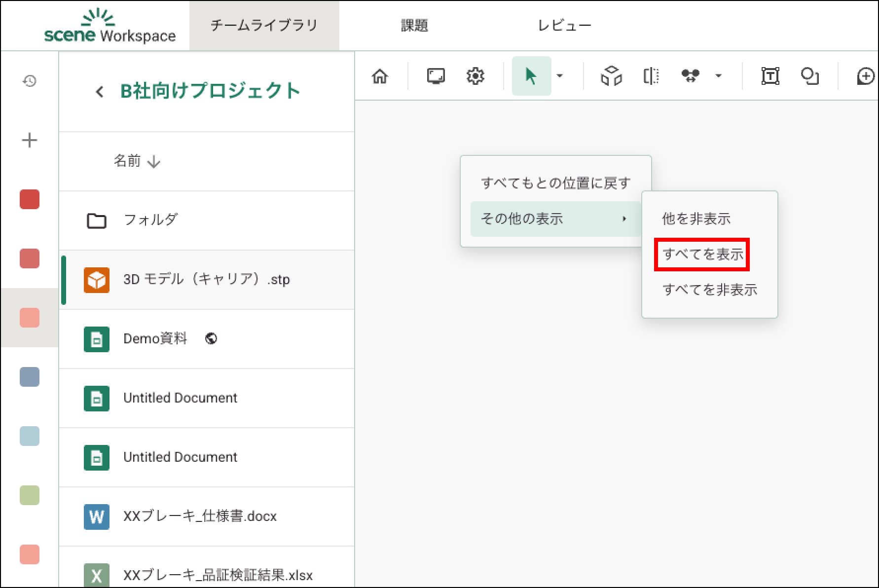879x588 pixels.
Task: Activate the section cut tool icon
Action: (651, 76)
